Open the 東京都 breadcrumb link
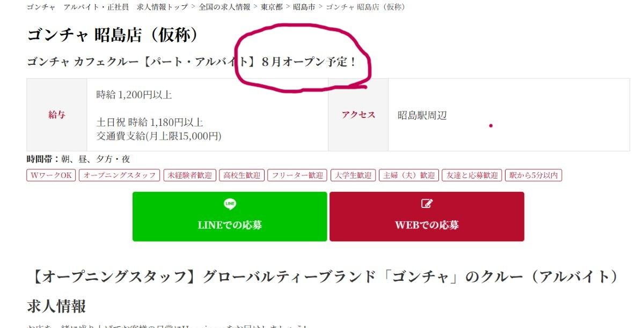 (x=272, y=7)
